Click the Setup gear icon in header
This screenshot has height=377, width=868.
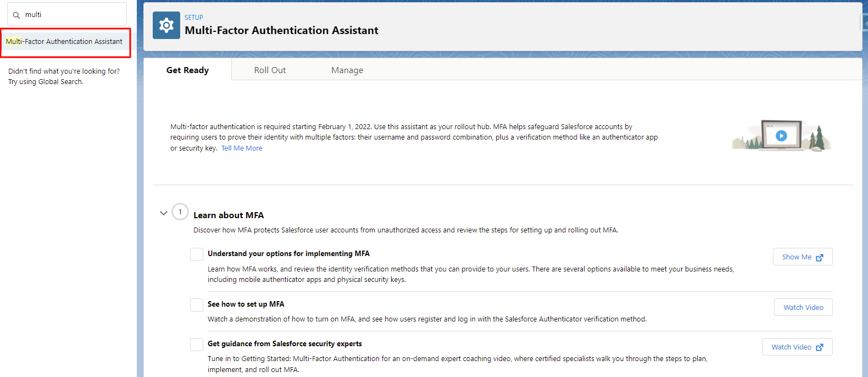[x=166, y=25]
